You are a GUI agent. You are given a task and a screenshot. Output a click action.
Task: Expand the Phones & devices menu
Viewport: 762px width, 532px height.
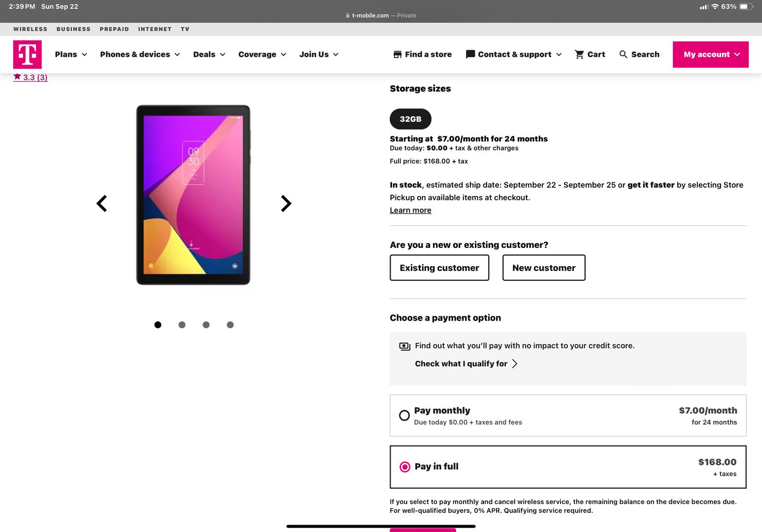(140, 54)
